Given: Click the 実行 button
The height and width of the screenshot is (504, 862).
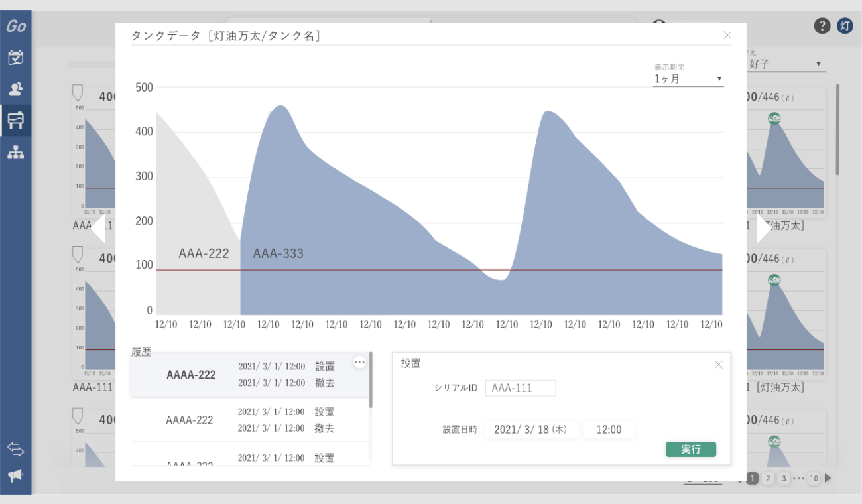Looking at the screenshot, I should click(691, 449).
